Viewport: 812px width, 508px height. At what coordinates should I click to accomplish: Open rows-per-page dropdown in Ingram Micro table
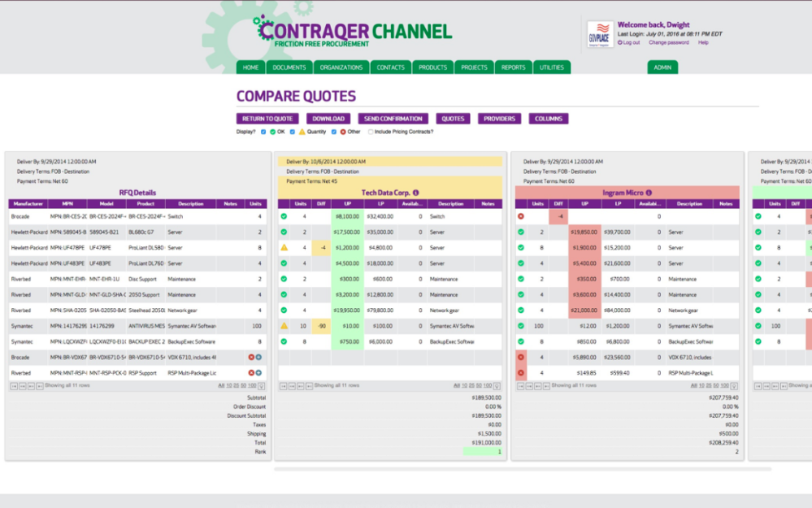(734, 386)
